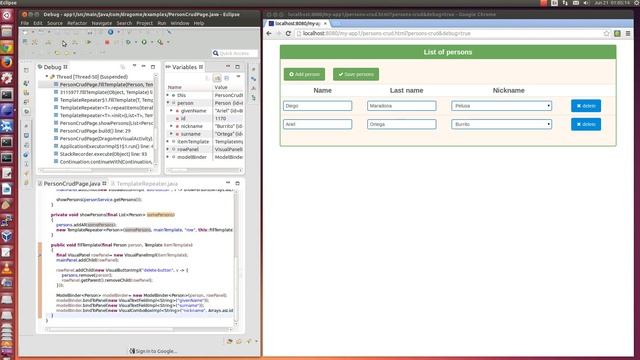Click Chrome's back arrow
The height and width of the screenshot is (360, 640).
pyautogui.click(x=269, y=33)
